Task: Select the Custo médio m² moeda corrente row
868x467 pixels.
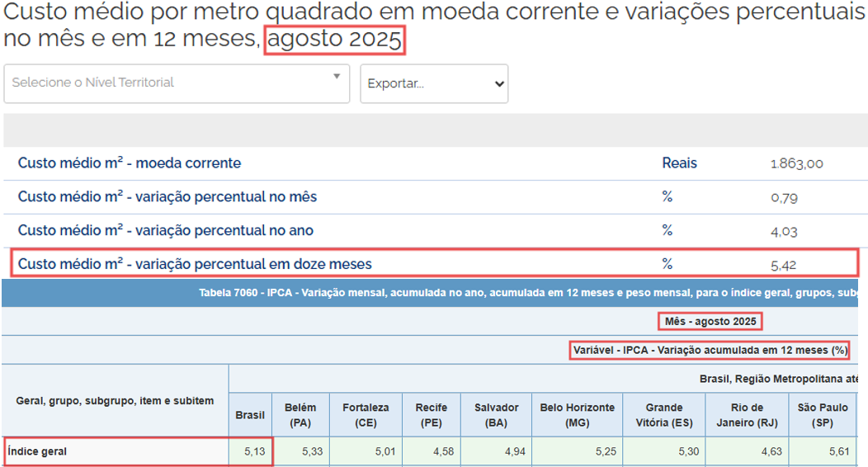Action: point(130,163)
